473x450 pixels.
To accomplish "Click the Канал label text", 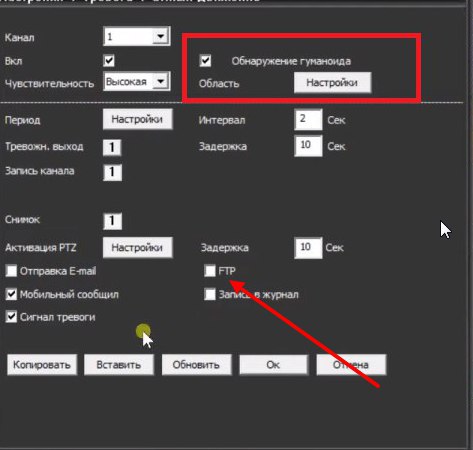I will coord(19,37).
